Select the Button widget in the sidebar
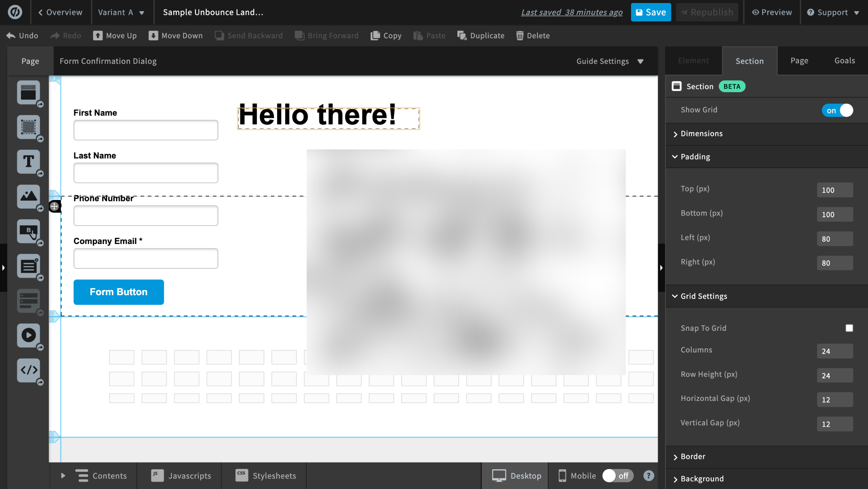This screenshot has height=489, width=868. point(28,231)
